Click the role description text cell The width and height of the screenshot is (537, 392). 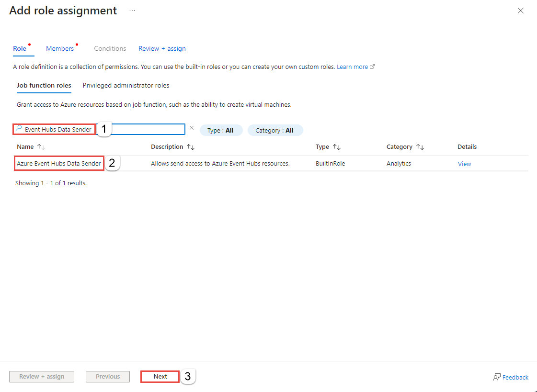[220, 164]
